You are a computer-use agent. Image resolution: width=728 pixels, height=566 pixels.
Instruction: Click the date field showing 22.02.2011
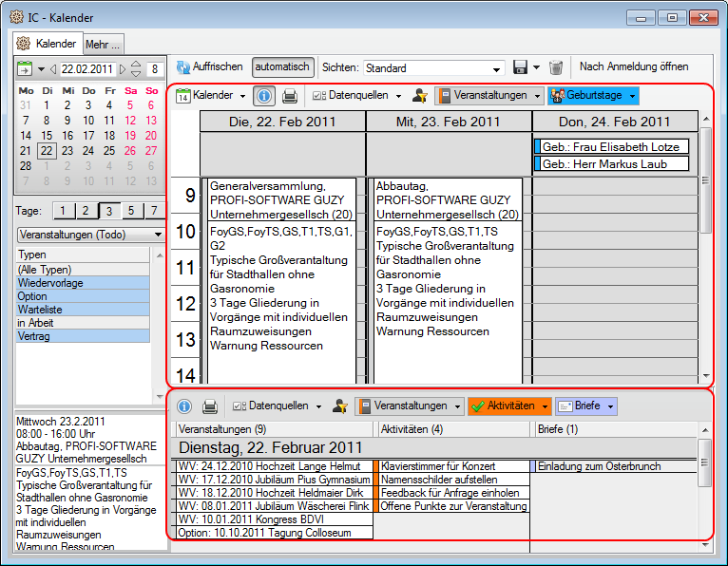pos(87,68)
